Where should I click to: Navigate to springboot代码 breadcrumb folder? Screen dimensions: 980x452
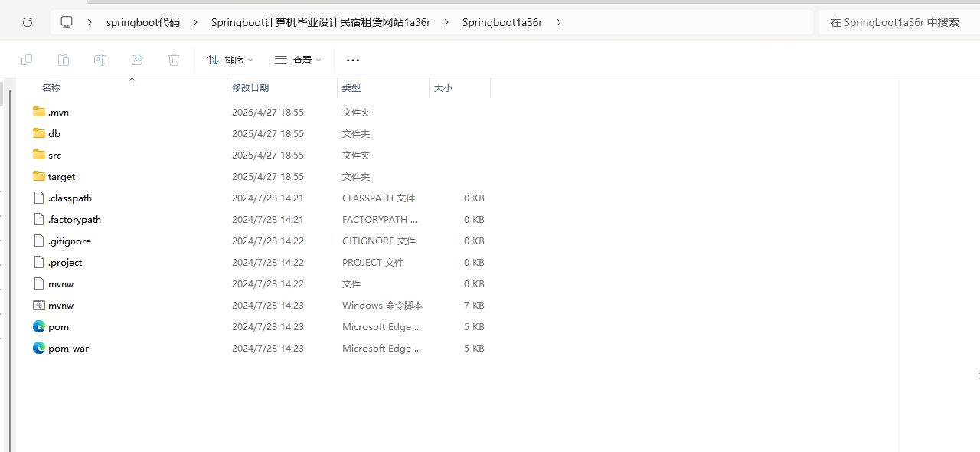(x=143, y=22)
